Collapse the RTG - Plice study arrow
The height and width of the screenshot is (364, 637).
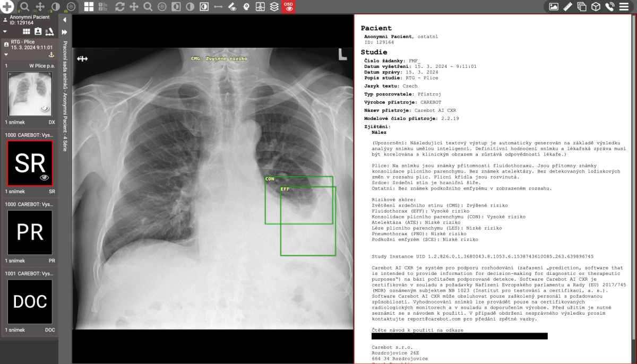click(6, 55)
